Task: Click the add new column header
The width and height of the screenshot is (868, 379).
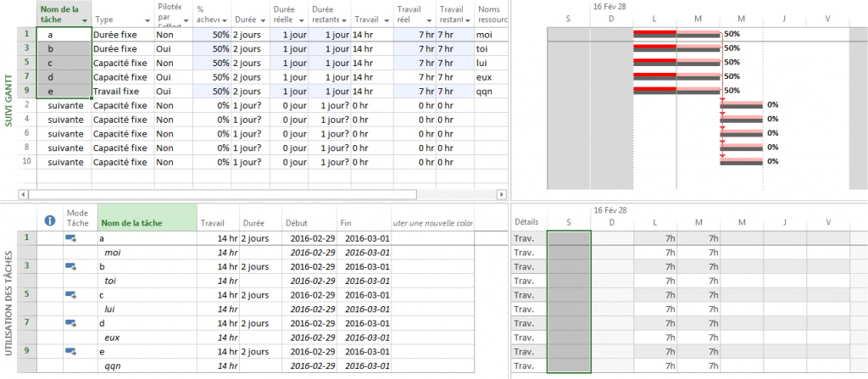Action: point(432,224)
